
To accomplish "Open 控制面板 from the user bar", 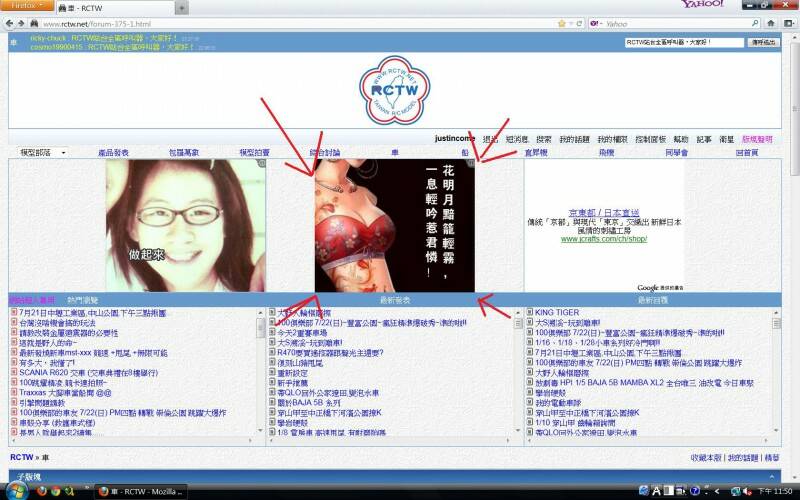I will [651, 139].
